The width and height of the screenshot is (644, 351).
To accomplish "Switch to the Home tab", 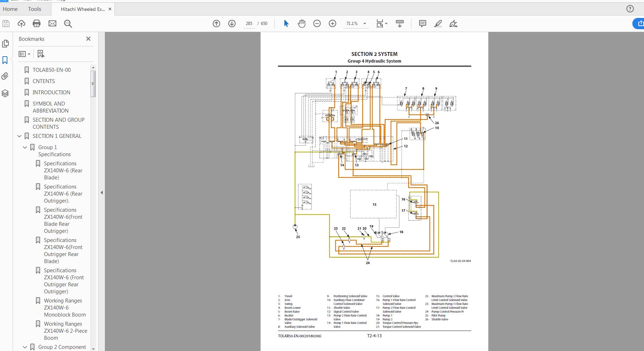I will [10, 9].
